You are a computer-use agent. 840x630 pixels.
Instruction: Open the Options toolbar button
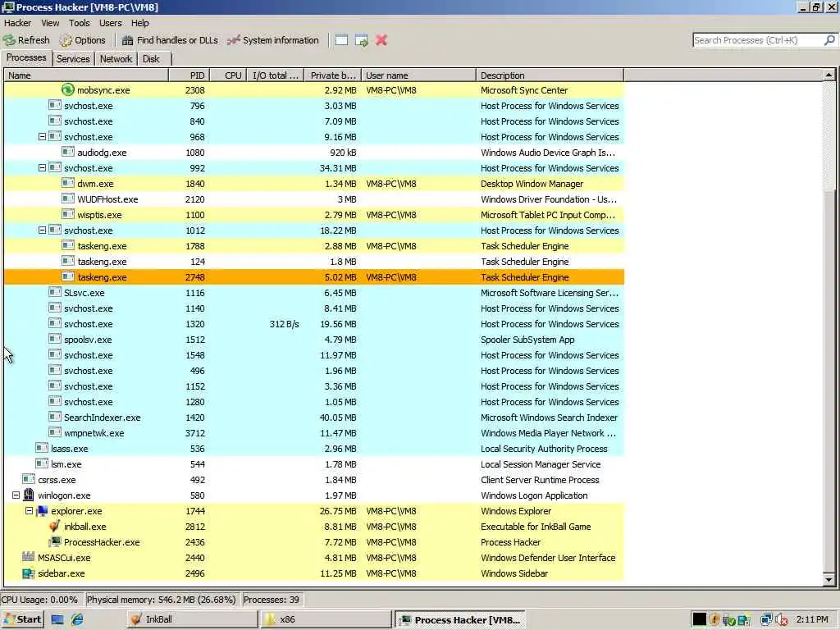coord(83,40)
